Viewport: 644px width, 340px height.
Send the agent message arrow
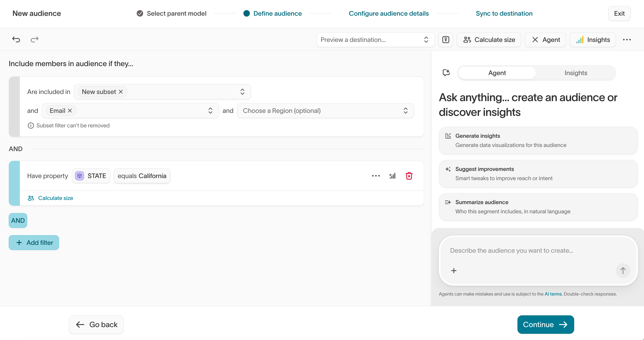[x=623, y=271]
